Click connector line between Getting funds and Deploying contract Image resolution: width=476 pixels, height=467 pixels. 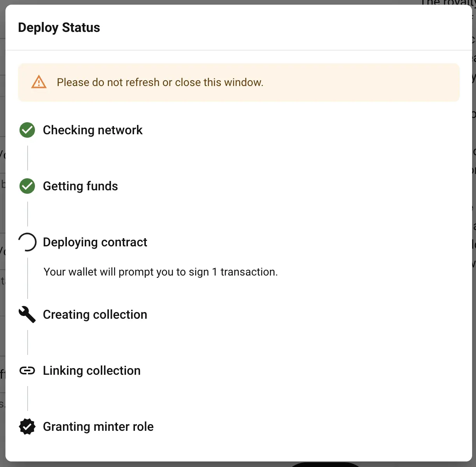tap(28, 214)
